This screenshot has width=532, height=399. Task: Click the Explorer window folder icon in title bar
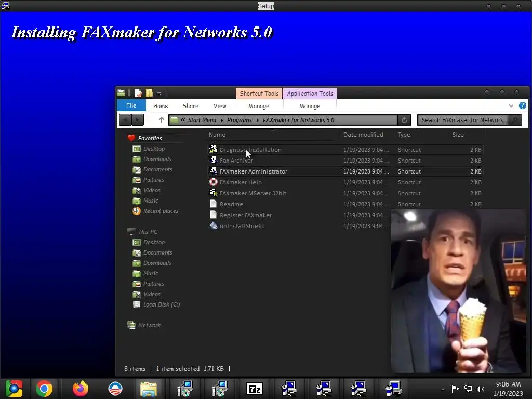pos(121,92)
